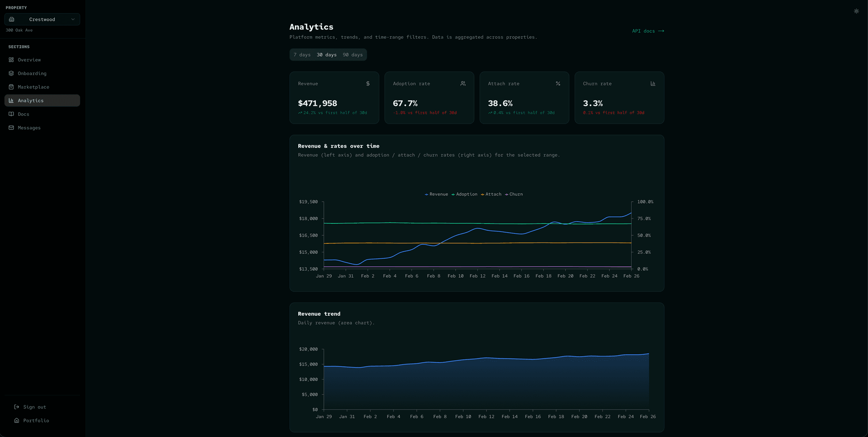Toggle Churn series in chart legend
The height and width of the screenshot is (437, 868).
pyautogui.click(x=514, y=195)
